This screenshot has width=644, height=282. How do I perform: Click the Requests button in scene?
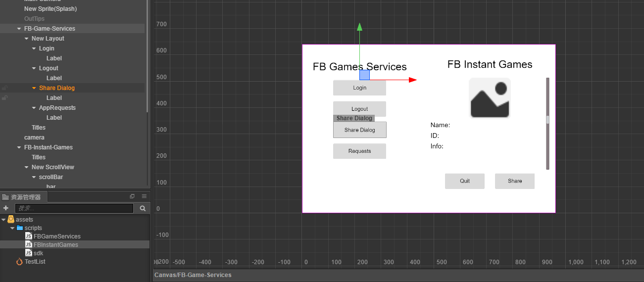click(359, 151)
